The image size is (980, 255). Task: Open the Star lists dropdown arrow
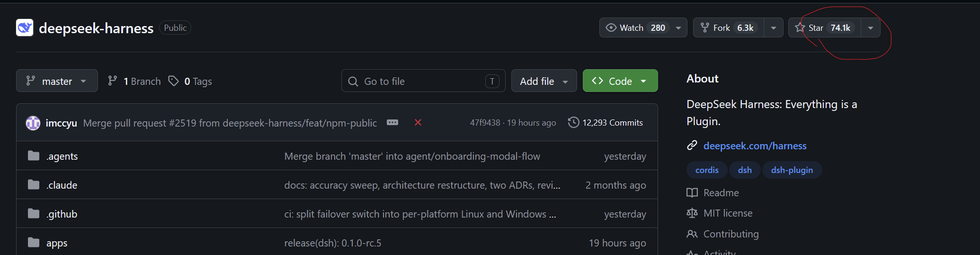coord(871,27)
